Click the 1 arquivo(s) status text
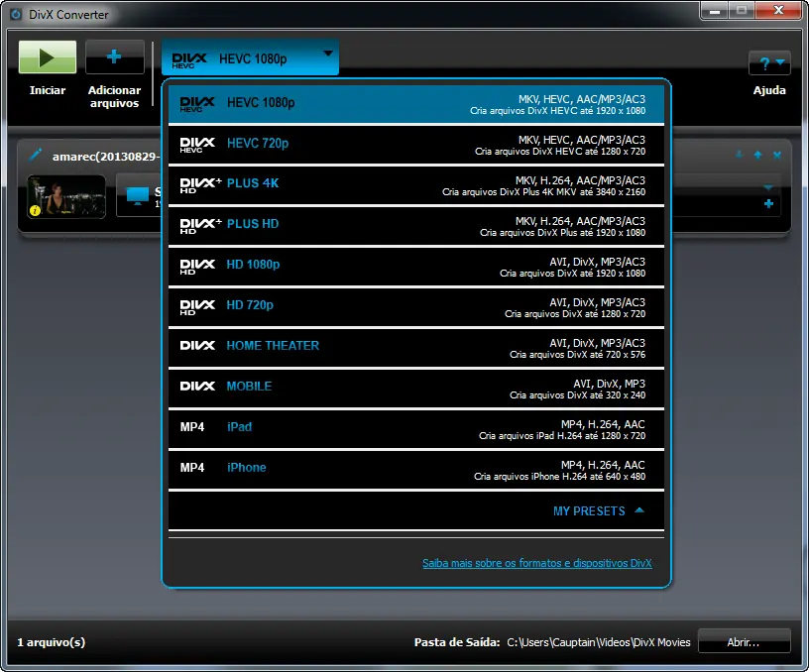 tap(52, 642)
